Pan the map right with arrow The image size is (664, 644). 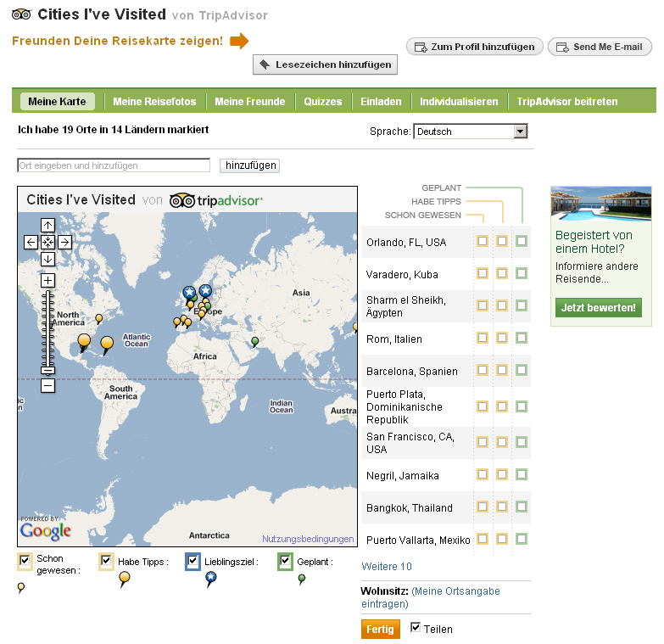pos(64,242)
